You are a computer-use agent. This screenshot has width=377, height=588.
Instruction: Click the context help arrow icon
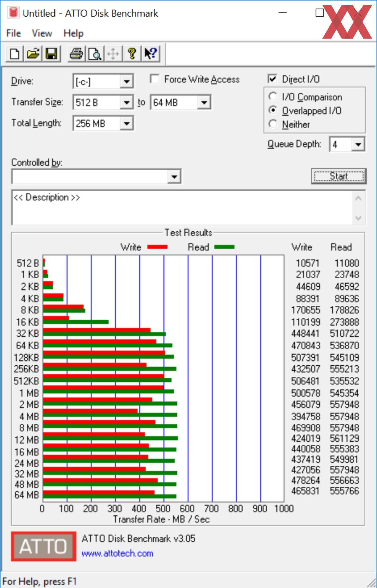(x=151, y=54)
